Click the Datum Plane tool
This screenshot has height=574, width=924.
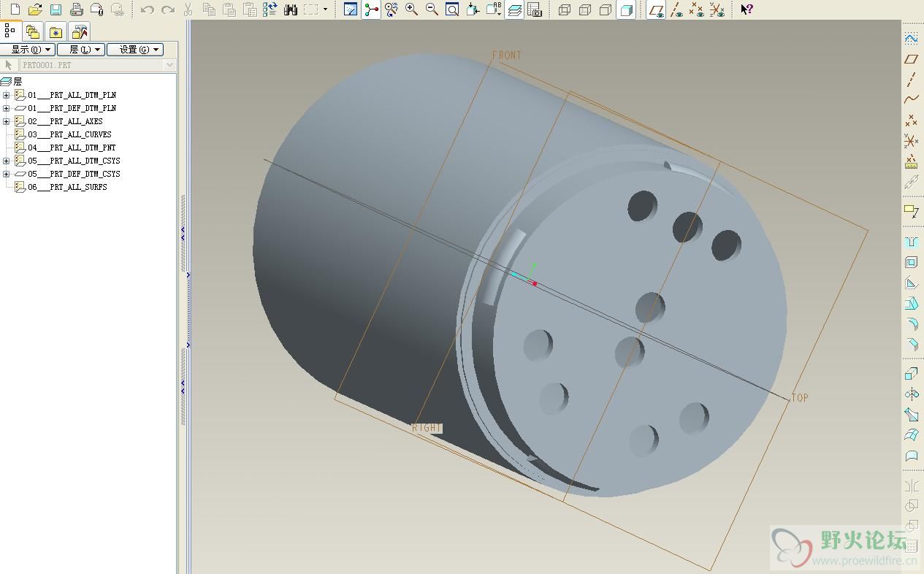(x=911, y=58)
